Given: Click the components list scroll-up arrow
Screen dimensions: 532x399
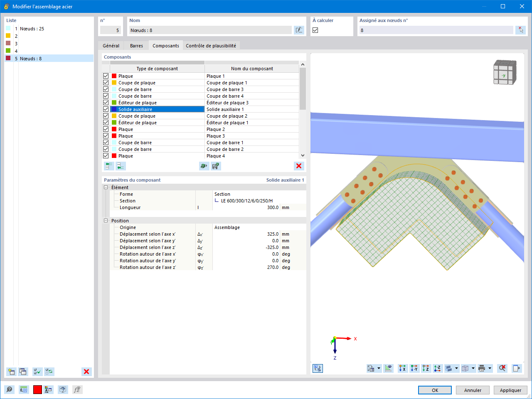Looking at the screenshot, I should point(303,64).
